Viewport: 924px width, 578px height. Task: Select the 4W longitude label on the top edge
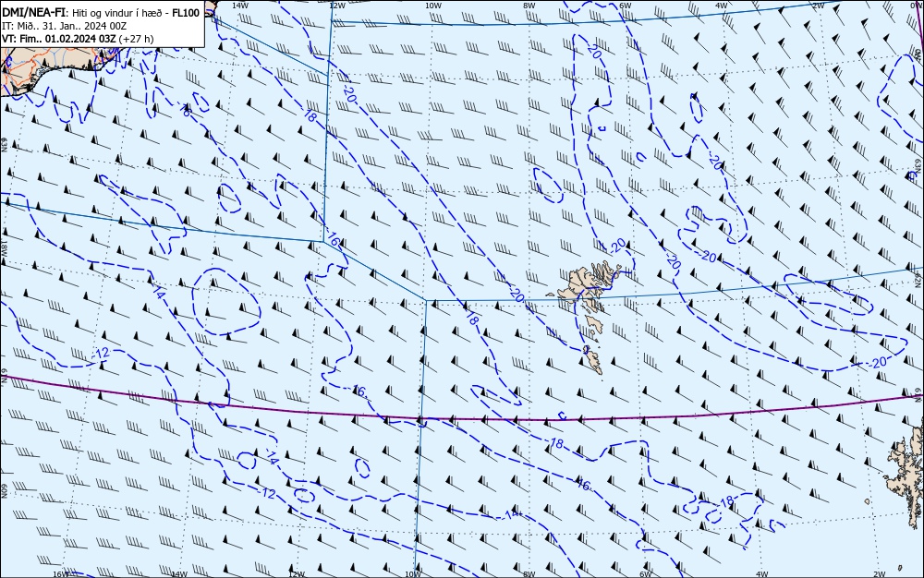tap(722, 6)
